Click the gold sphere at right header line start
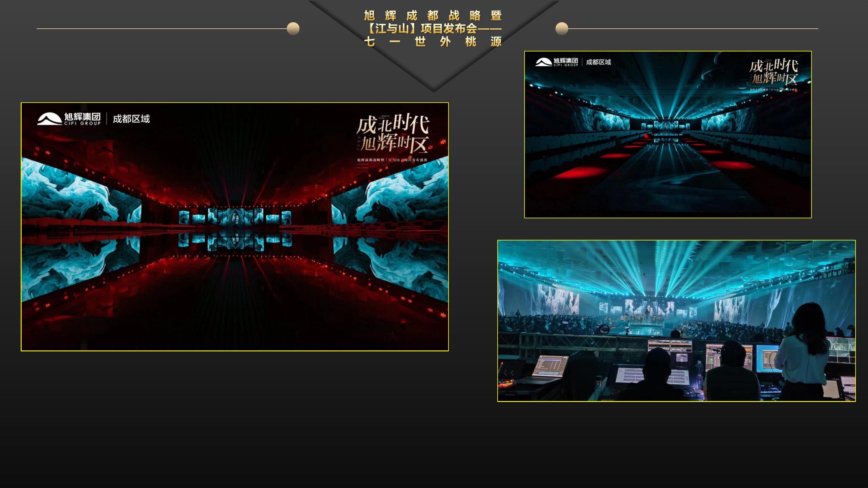The image size is (868, 488). (x=562, y=29)
